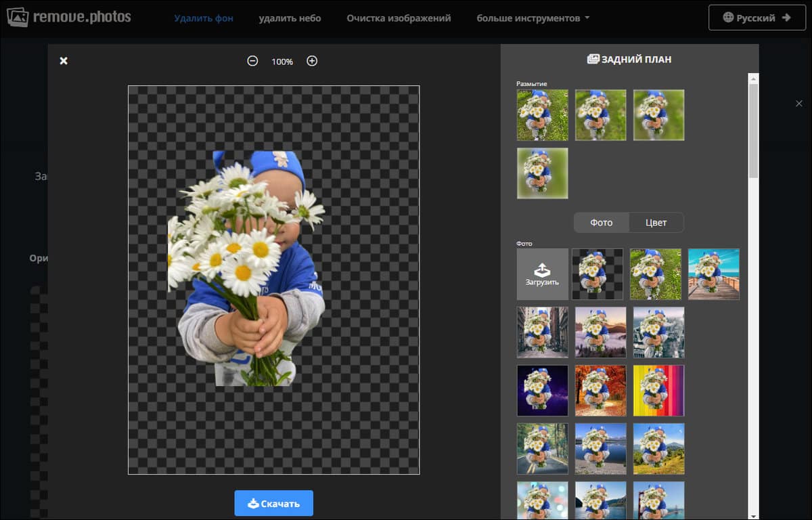Open удалить небо in the navigation
Screen dimensions: 812x520
pyautogui.click(x=290, y=18)
